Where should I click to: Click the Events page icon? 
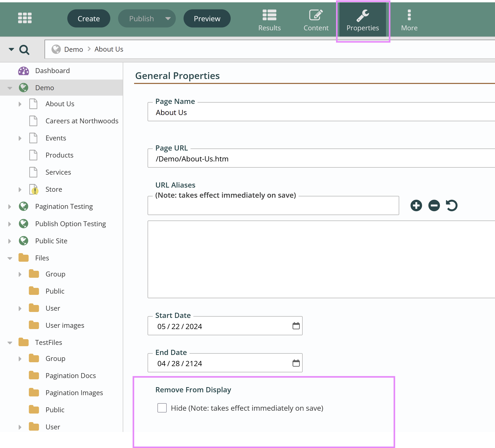pyautogui.click(x=33, y=138)
